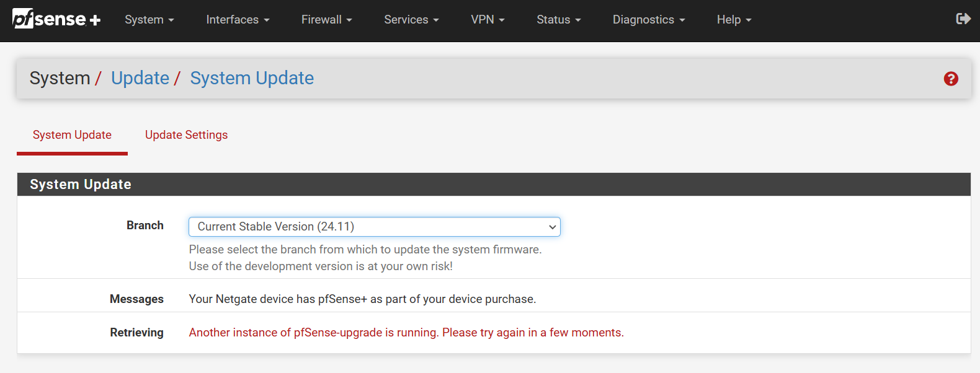Open the VPN menu
Viewport: 980px width, 373px height.
(488, 20)
